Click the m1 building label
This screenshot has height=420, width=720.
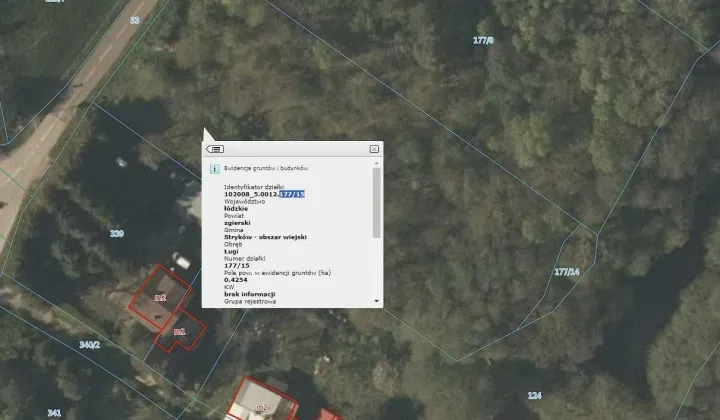[180, 331]
